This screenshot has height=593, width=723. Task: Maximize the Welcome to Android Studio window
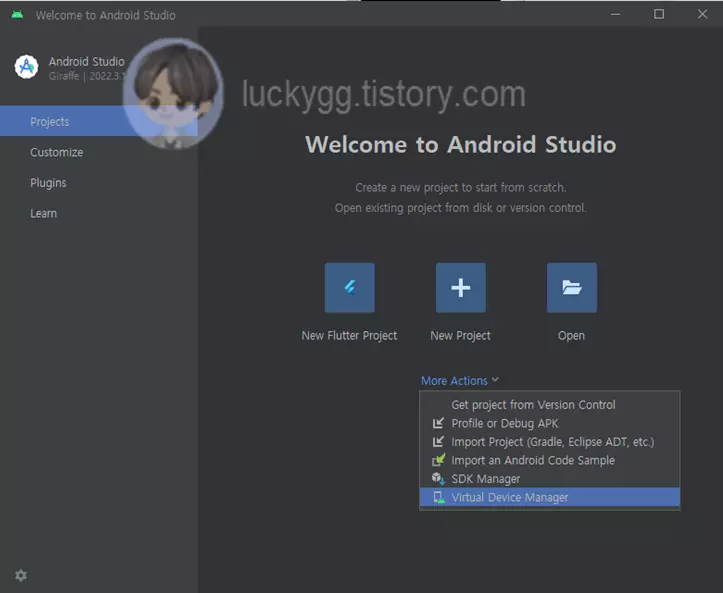659,14
